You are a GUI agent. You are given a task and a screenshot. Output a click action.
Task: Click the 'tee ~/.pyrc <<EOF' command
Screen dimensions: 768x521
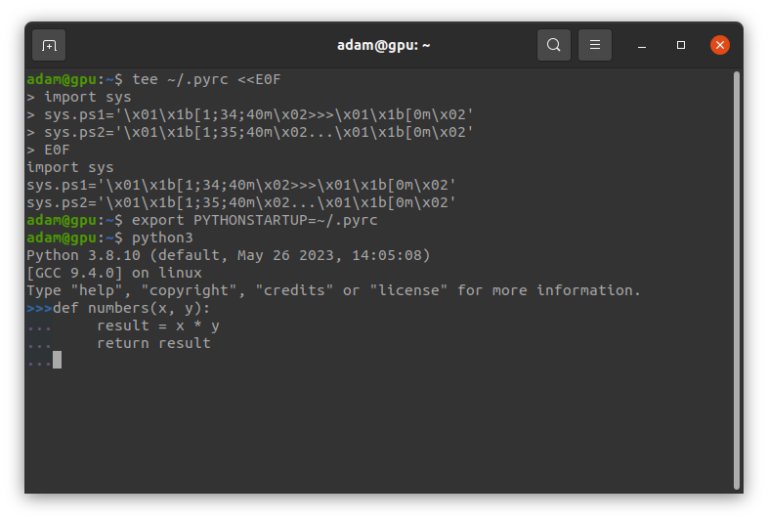pyautogui.click(x=206, y=79)
